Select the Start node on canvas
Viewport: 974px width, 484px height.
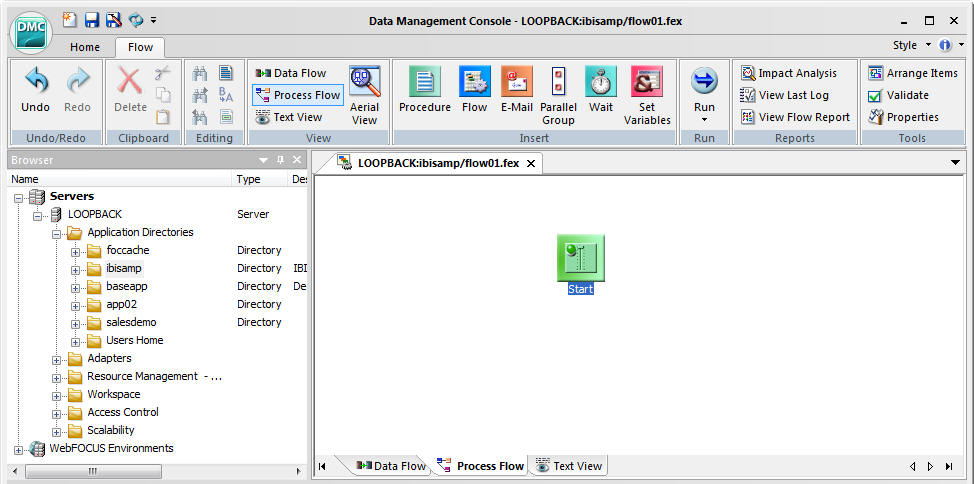(581, 263)
